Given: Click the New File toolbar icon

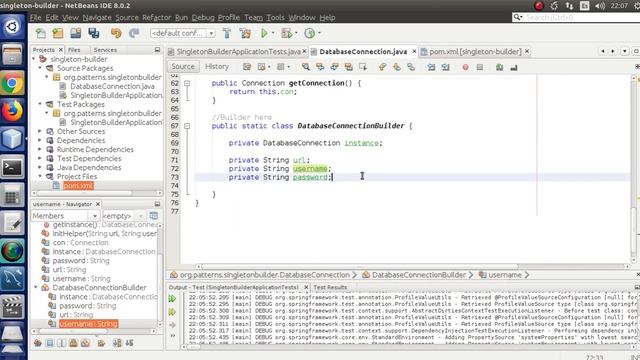Looking at the screenshot, I should coord(41,33).
